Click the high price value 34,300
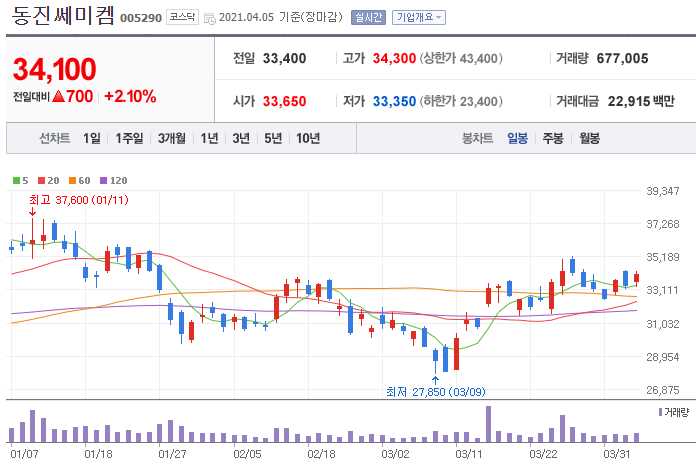The width and height of the screenshot is (696, 468). tap(394, 58)
